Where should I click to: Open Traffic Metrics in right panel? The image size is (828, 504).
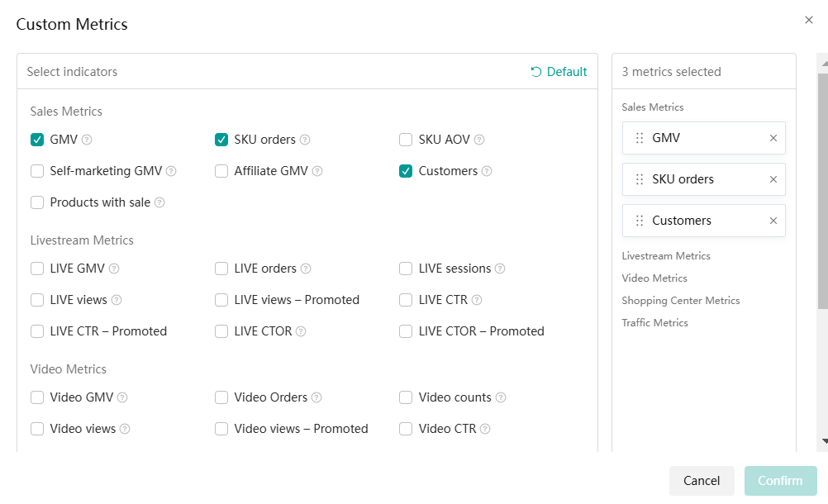click(x=654, y=323)
